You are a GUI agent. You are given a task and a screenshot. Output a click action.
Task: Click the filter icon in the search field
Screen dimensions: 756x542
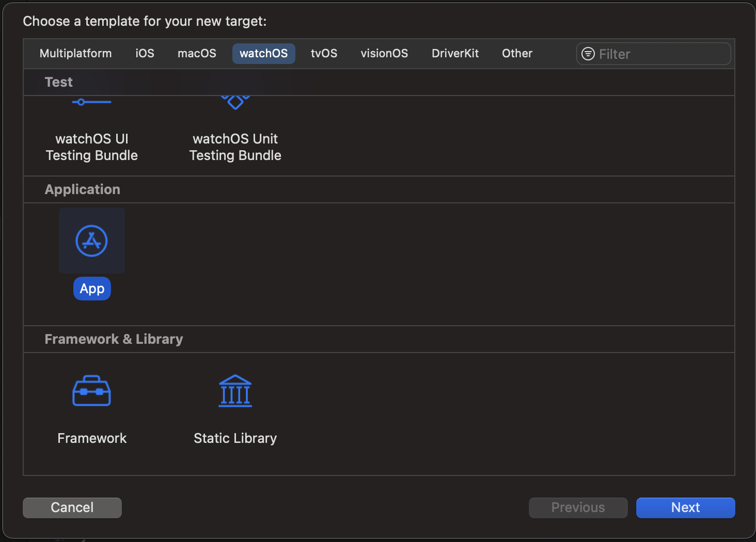click(x=588, y=54)
